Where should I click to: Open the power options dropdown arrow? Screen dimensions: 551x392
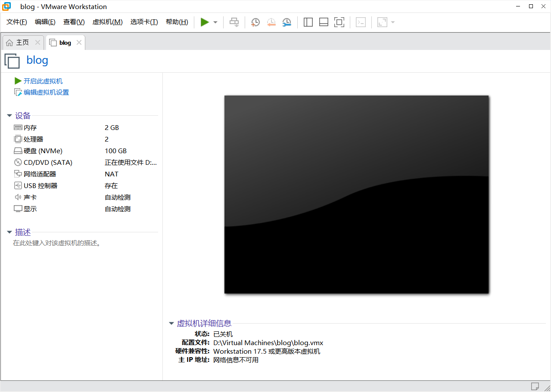[x=215, y=22]
